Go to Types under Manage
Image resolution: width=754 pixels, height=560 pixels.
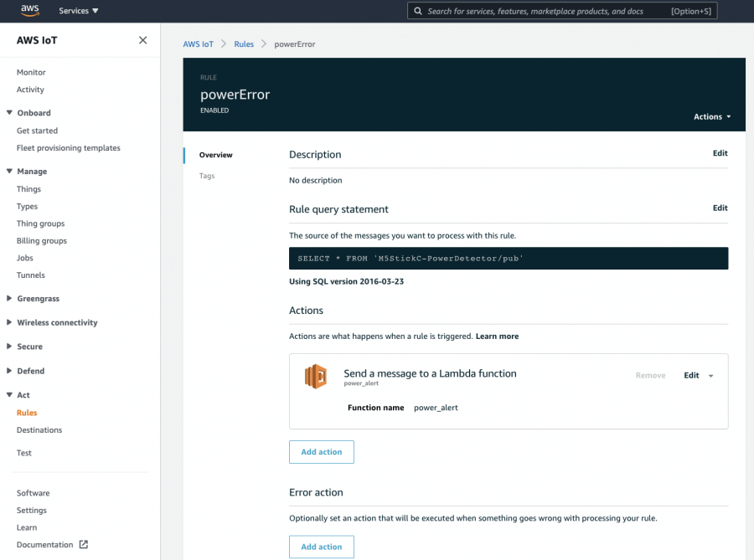(27, 206)
